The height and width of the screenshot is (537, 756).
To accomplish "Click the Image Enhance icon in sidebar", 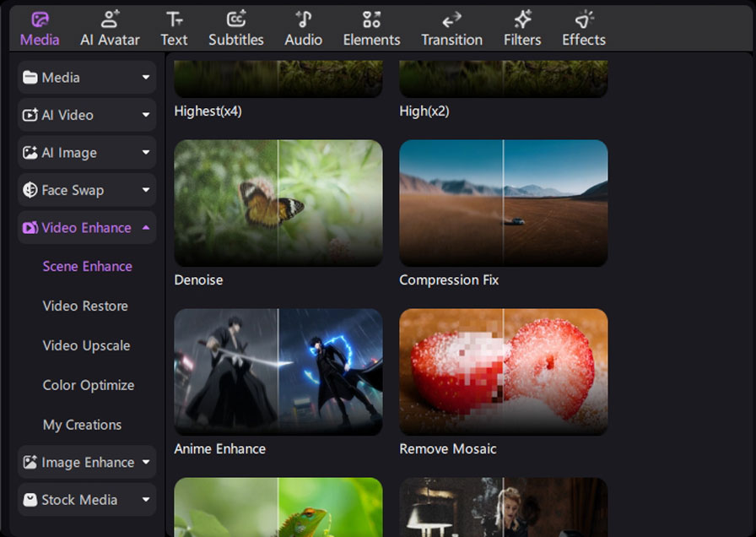I will (30, 462).
